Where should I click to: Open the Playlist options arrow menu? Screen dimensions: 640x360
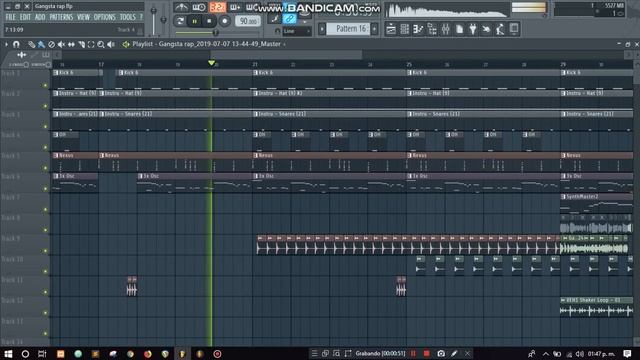pyautogui.click(x=6, y=44)
